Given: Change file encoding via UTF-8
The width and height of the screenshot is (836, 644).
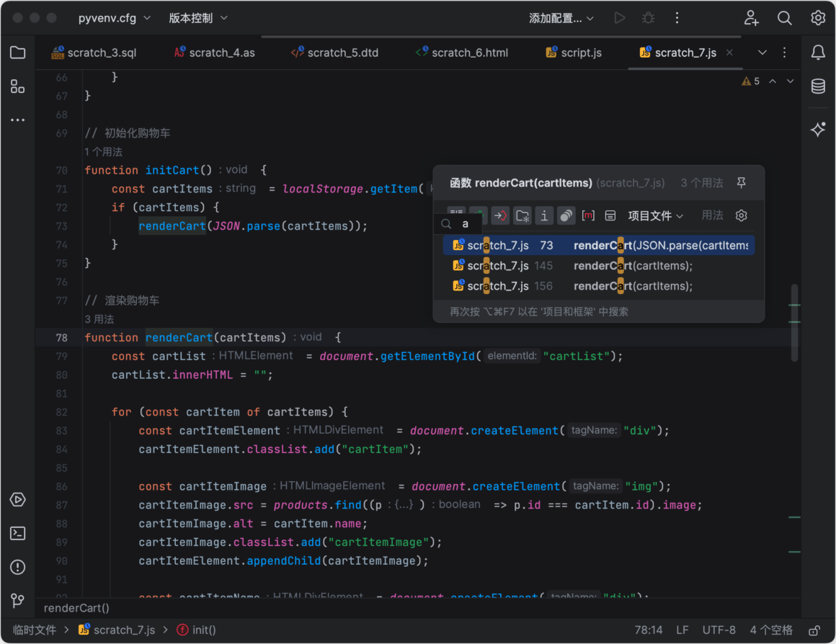Looking at the screenshot, I should pyautogui.click(x=719, y=630).
